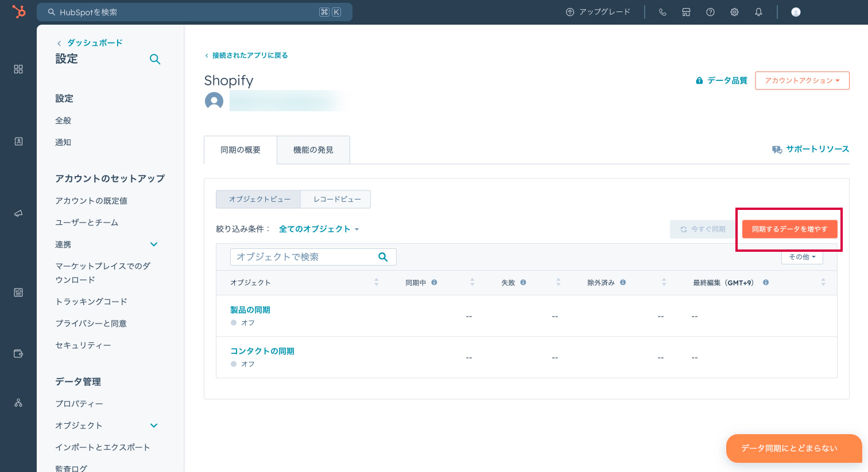The width and height of the screenshot is (868, 472).
Task: Sort by オブジェクト column arrows
Action: point(377,282)
